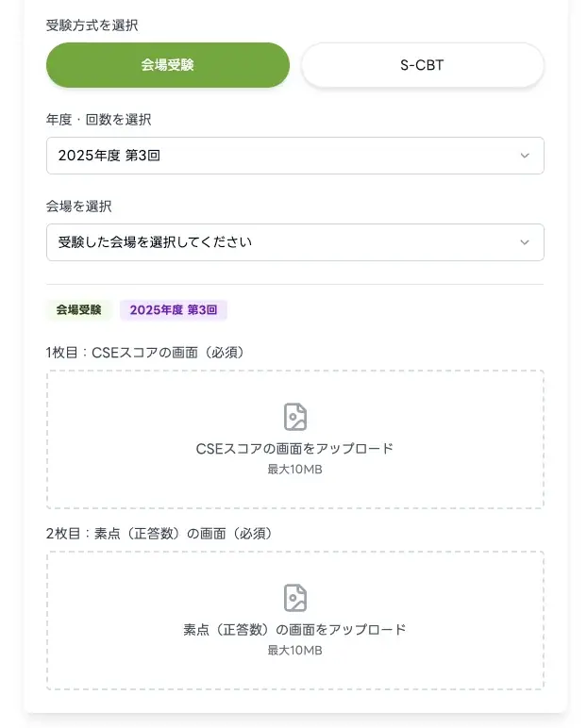This screenshot has height=728, width=587.
Task: Click the 会場を選択 label
Action: 78,207
